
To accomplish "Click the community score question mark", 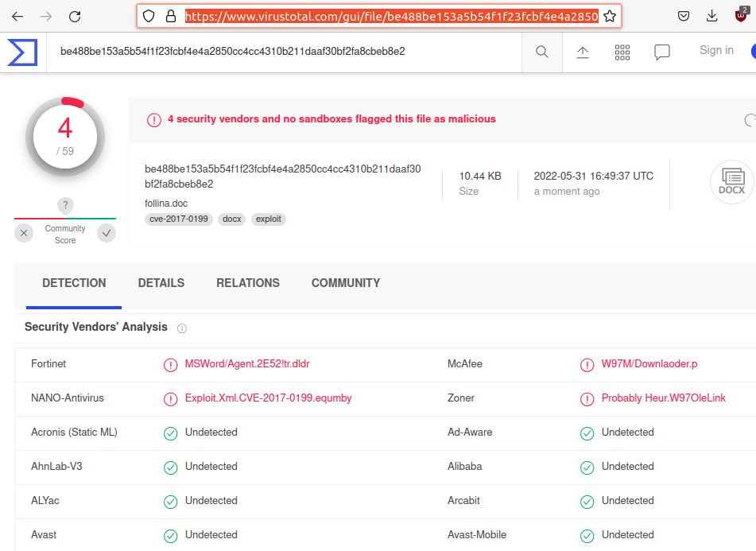I will [x=65, y=205].
